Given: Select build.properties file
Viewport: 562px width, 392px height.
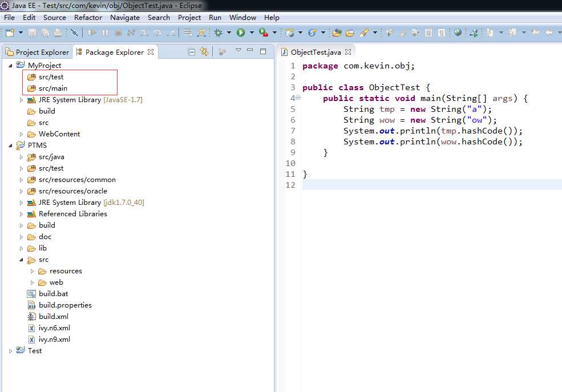Looking at the screenshot, I should point(65,305).
